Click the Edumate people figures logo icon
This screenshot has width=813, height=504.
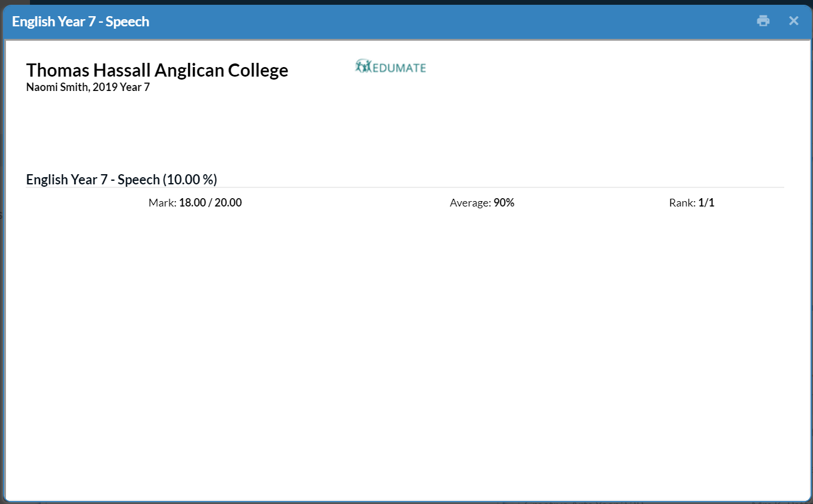(363, 66)
